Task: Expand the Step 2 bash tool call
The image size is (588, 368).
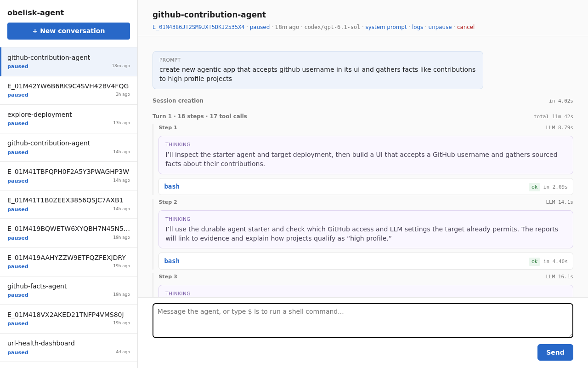Action: 366,261
